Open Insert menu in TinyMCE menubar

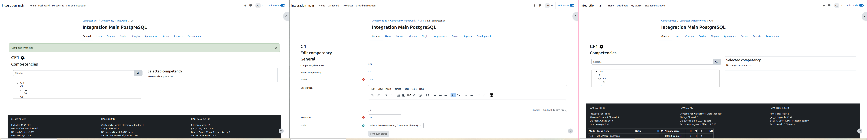click(388, 89)
